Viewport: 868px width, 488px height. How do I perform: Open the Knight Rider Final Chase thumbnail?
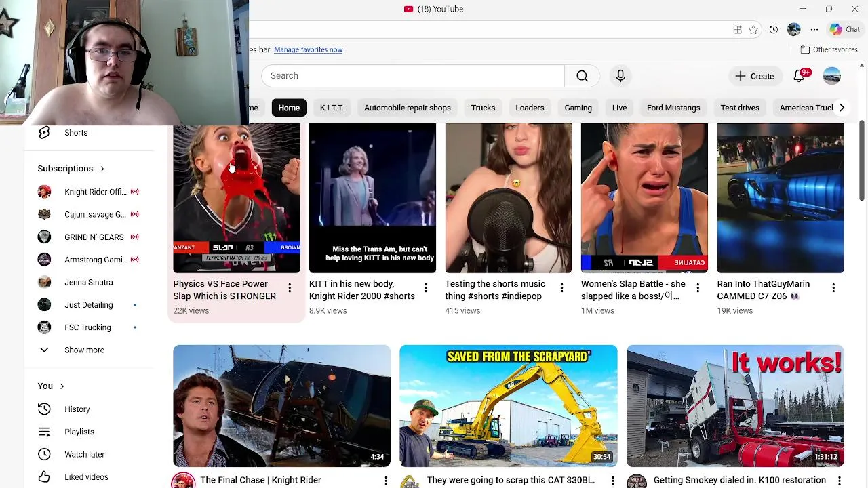(281, 406)
